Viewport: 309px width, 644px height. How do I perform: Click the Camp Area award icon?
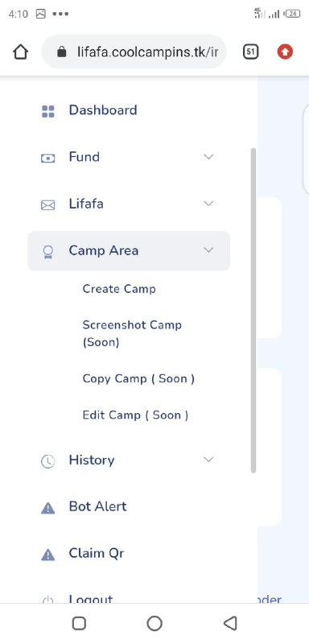click(x=48, y=252)
